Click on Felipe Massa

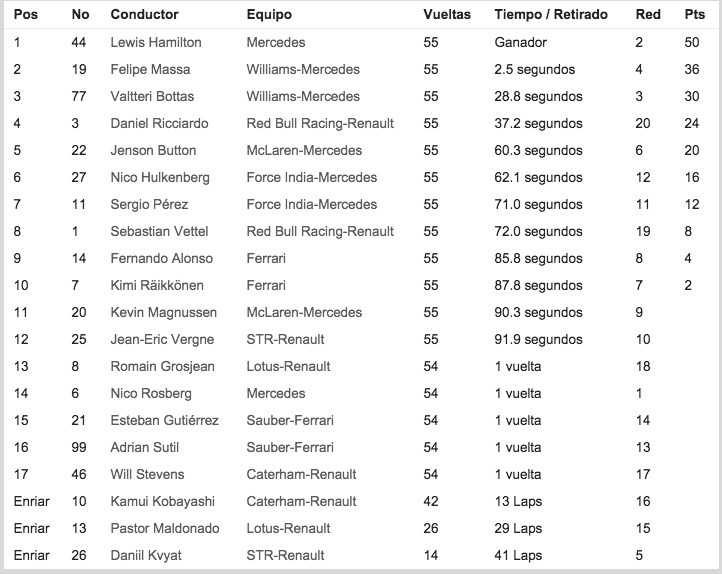pyautogui.click(x=150, y=70)
